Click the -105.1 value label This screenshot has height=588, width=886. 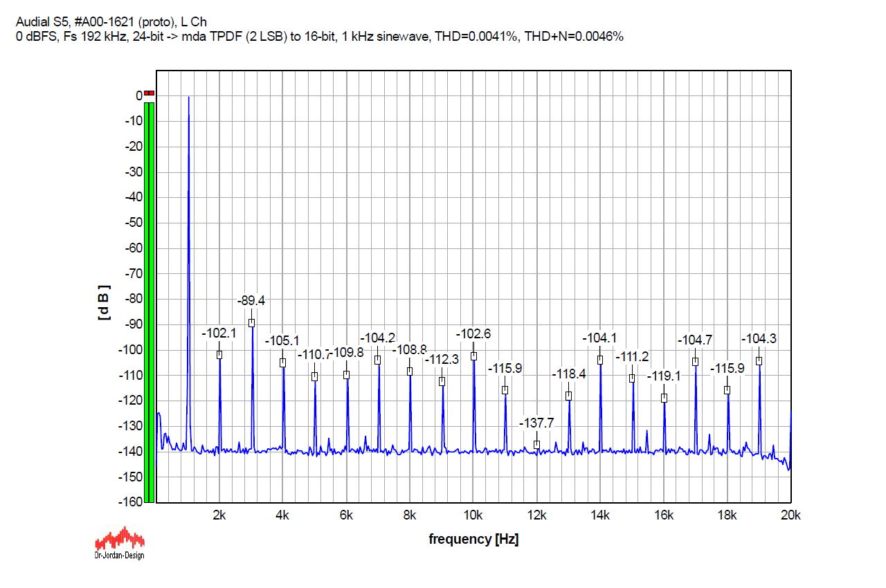click(x=282, y=340)
